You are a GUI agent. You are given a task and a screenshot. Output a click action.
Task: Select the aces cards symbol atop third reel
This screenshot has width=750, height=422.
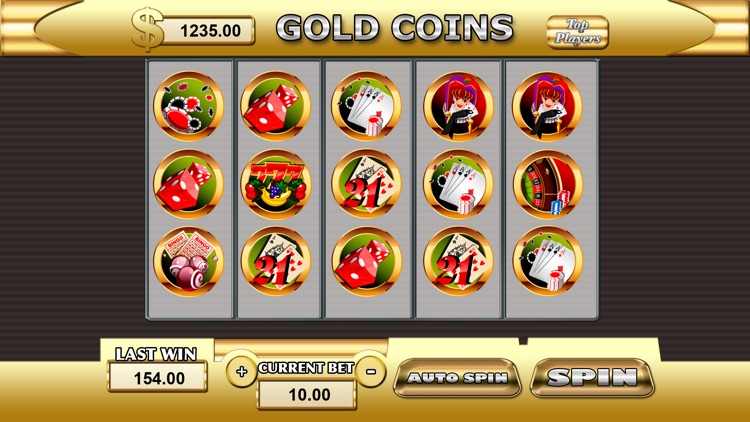pos(366,106)
